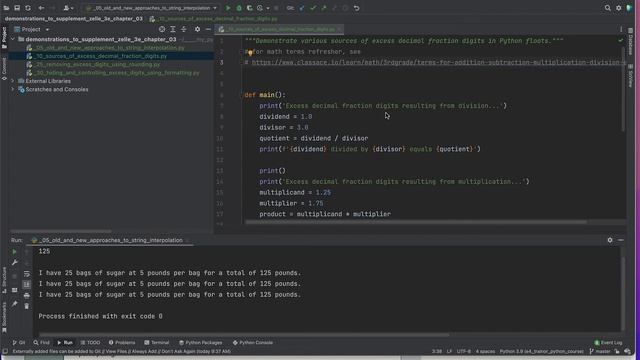Click the wrench settings icon in Run panel
Image resolution: width=640 pixels, height=360 pixels.
[14, 262]
